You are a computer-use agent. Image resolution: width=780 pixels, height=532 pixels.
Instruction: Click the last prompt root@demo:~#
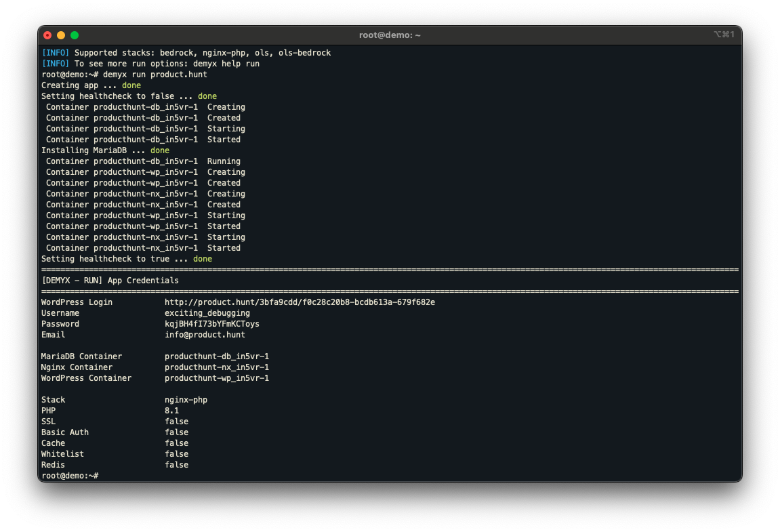pyautogui.click(x=70, y=476)
